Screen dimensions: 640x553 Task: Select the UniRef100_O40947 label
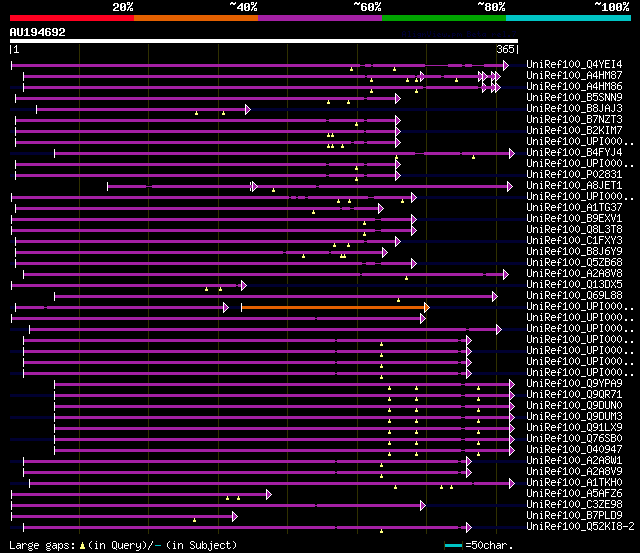pyautogui.click(x=574, y=450)
